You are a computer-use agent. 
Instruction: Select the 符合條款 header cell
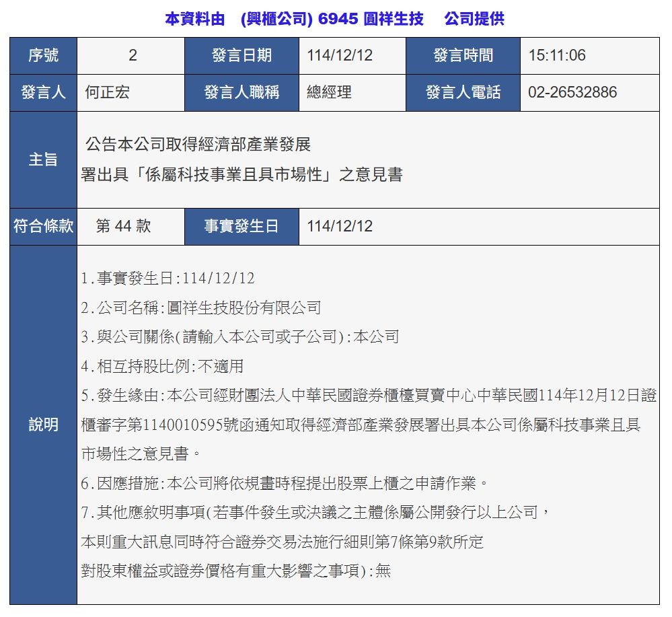[43, 227]
